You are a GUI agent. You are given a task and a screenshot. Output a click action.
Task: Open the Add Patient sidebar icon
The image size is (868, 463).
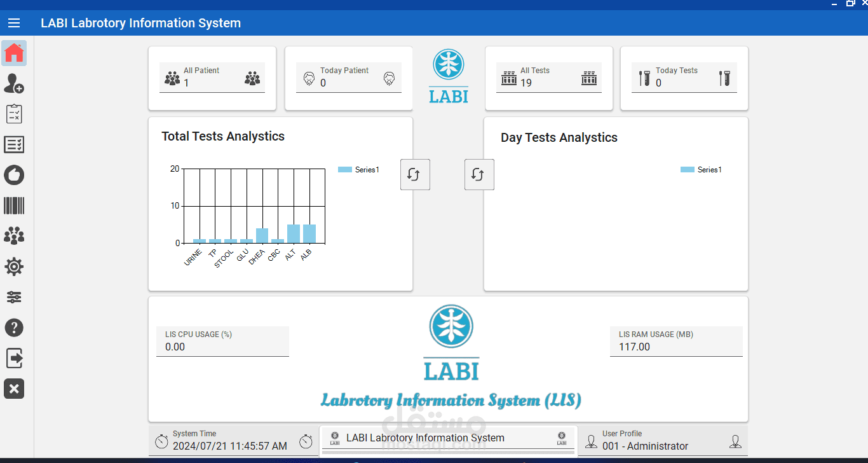point(14,83)
